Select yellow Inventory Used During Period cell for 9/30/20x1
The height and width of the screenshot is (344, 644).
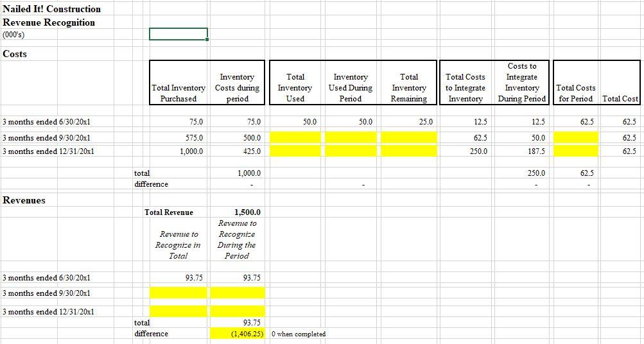pos(351,137)
